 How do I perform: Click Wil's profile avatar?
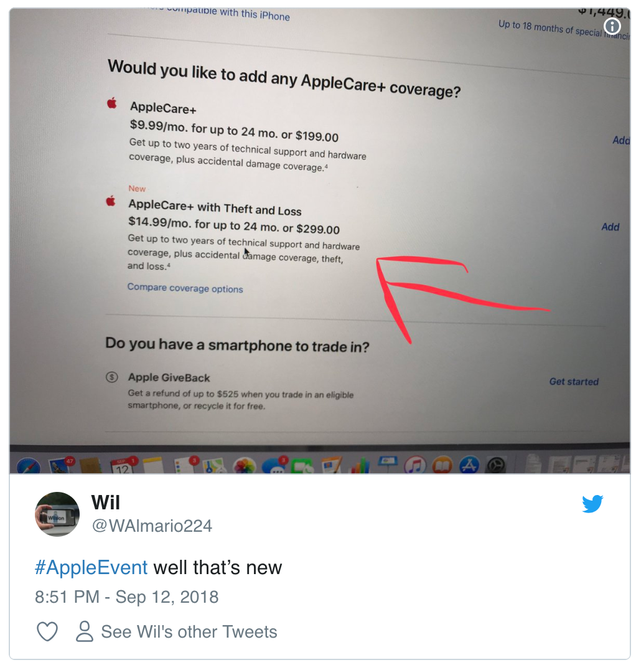point(57,514)
